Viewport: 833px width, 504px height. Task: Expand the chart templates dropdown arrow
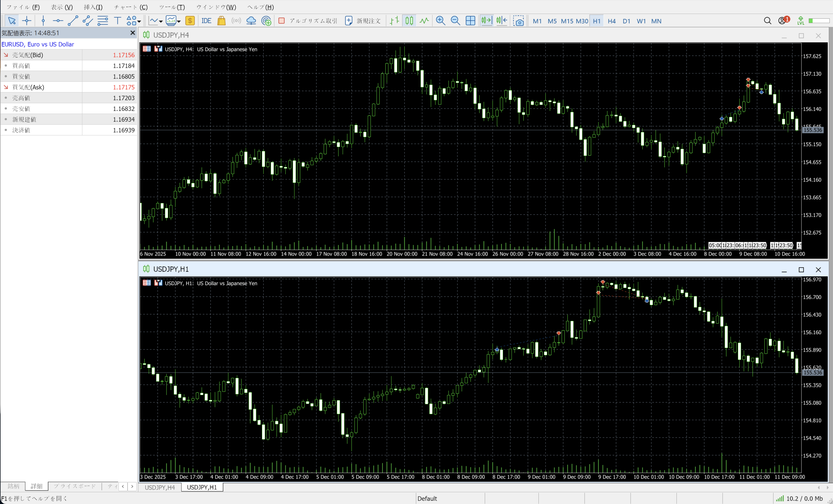point(179,21)
